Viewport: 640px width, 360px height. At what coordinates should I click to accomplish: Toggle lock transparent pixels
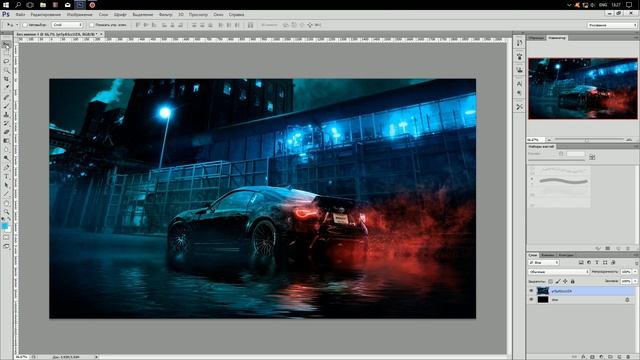point(551,281)
